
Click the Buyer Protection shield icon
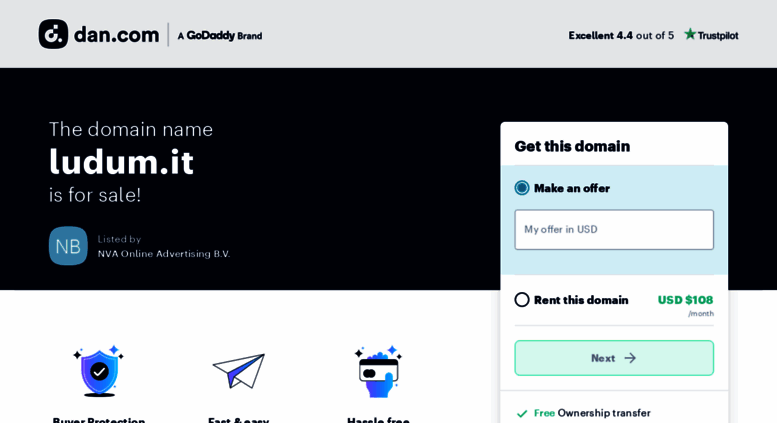(x=99, y=371)
